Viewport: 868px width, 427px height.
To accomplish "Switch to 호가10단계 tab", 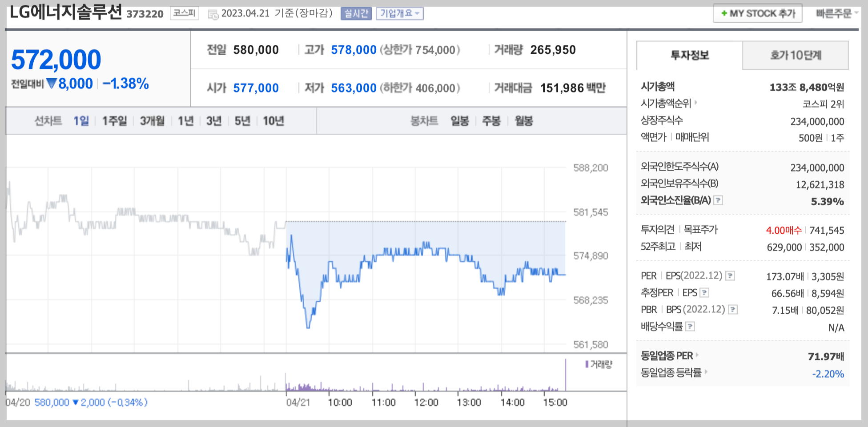I will tap(796, 55).
